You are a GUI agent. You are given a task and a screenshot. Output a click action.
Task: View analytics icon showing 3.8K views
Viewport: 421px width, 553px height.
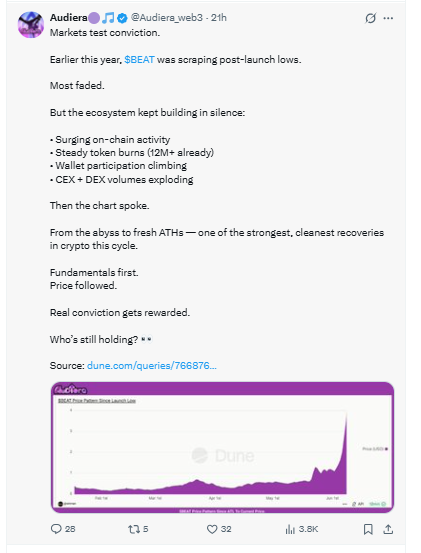[x=290, y=529]
